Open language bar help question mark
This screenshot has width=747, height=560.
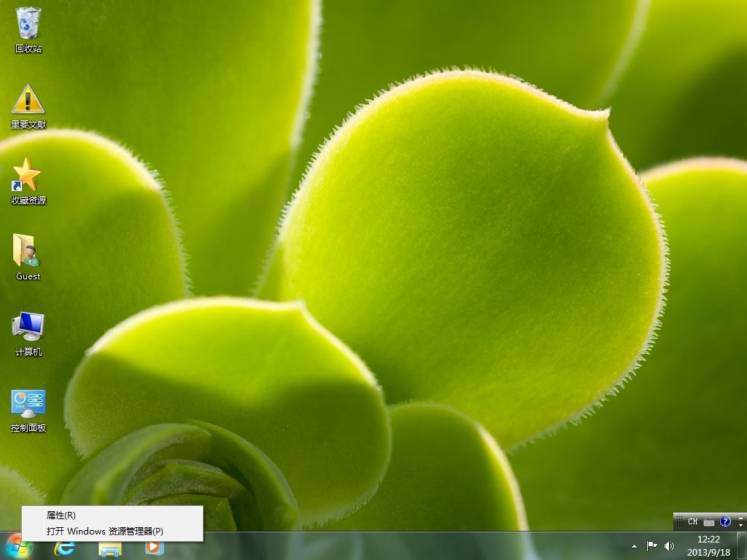(x=725, y=521)
